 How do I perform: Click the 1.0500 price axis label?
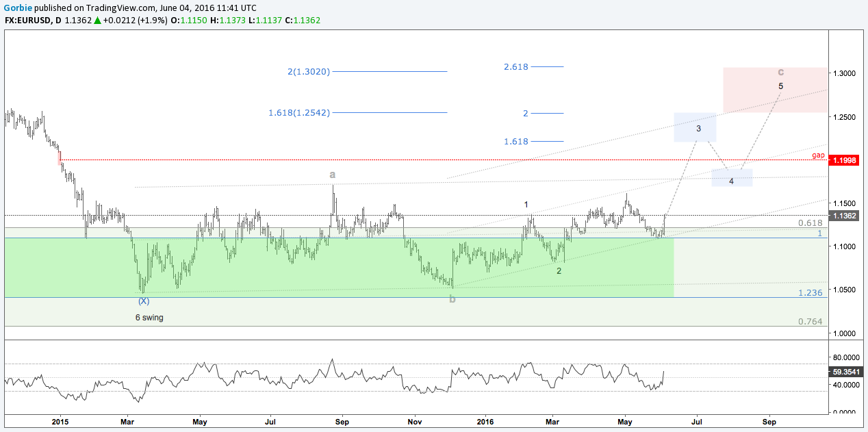(845, 290)
